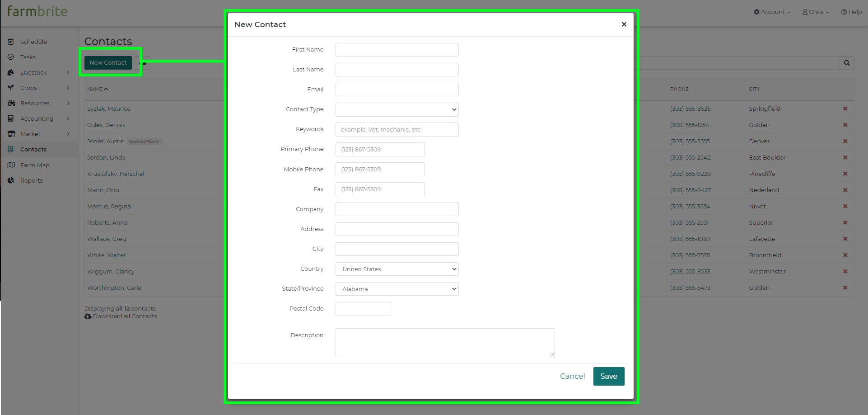Click the Schedule calendar icon in sidebar

11,42
